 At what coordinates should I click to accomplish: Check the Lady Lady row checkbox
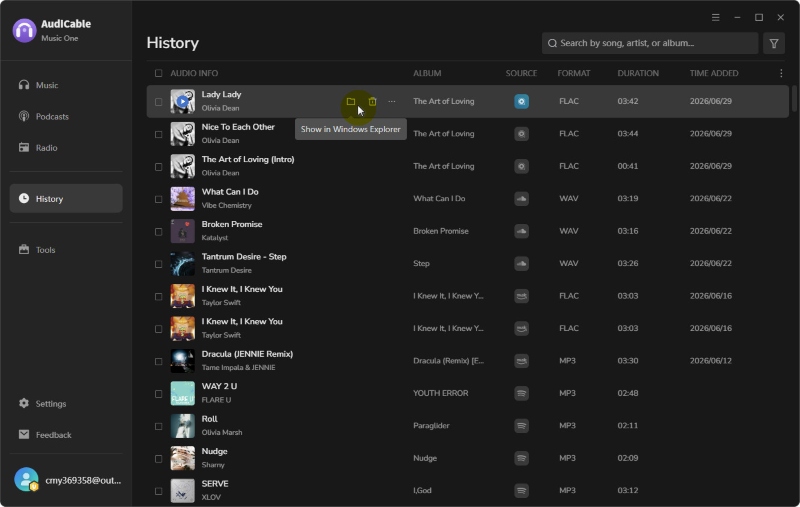(158, 102)
